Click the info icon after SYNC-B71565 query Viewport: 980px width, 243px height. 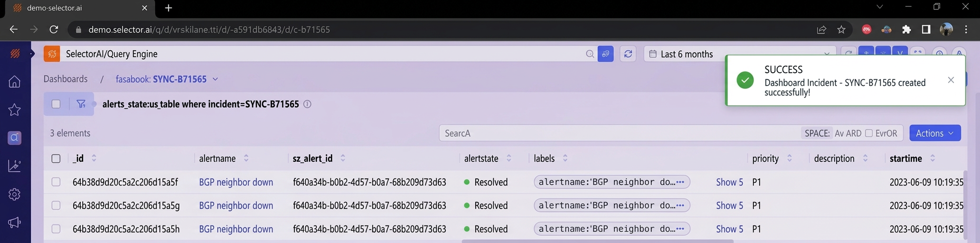307,104
